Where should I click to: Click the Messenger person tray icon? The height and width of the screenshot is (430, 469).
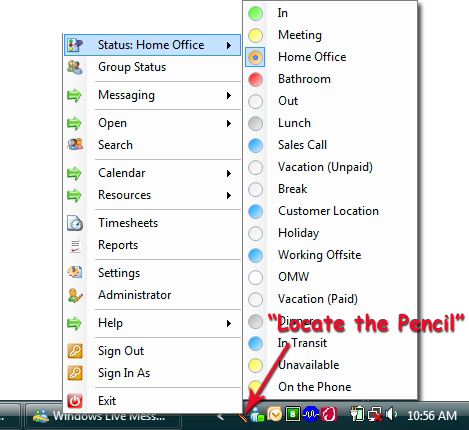(257, 415)
